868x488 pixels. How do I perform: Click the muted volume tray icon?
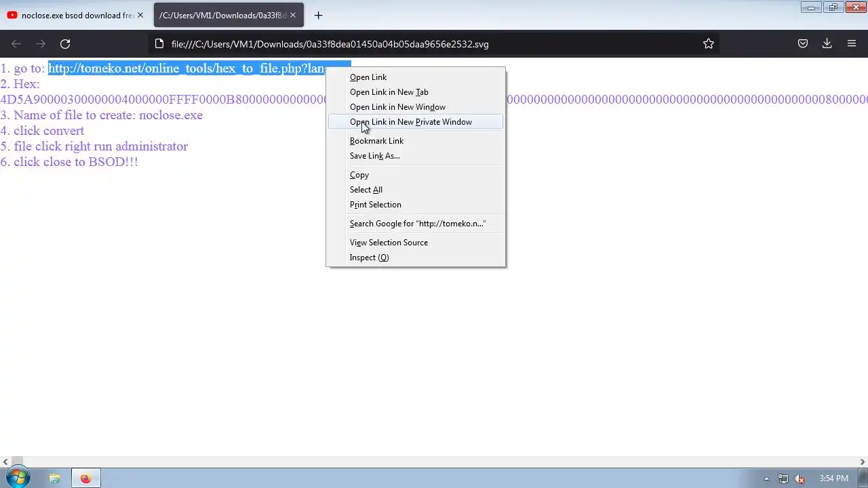(800, 479)
